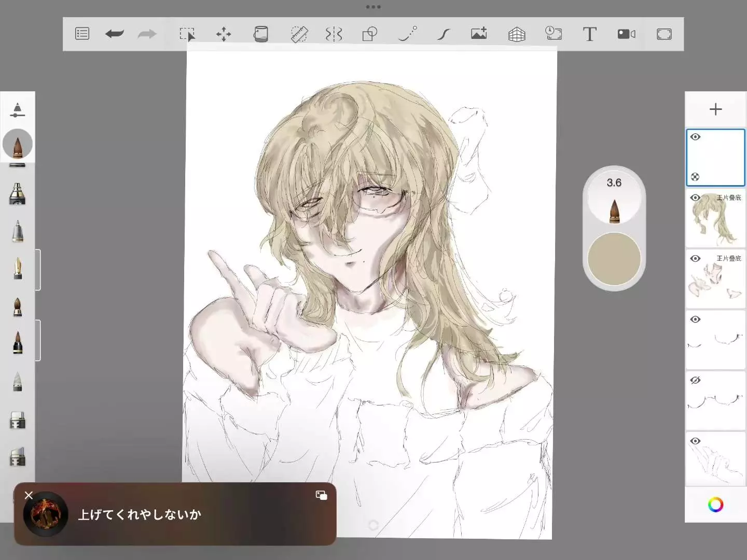Click the import image icon
Viewport: 747px width, 560px height.
click(x=479, y=34)
